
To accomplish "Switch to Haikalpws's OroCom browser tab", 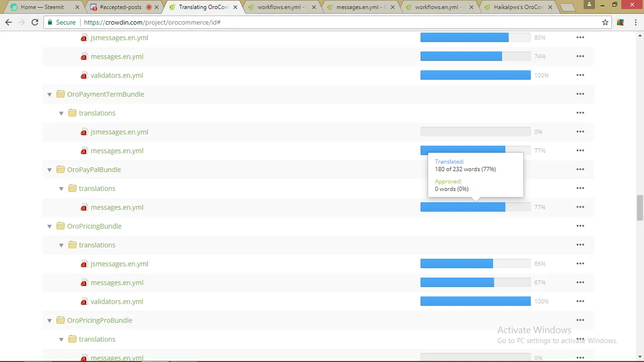I will 518,7.
